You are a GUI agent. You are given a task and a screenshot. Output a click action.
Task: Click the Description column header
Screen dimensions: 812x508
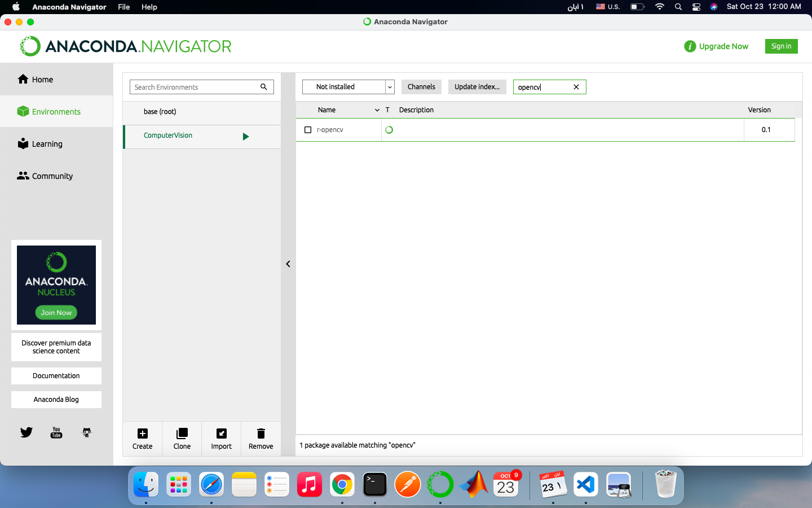(x=416, y=110)
